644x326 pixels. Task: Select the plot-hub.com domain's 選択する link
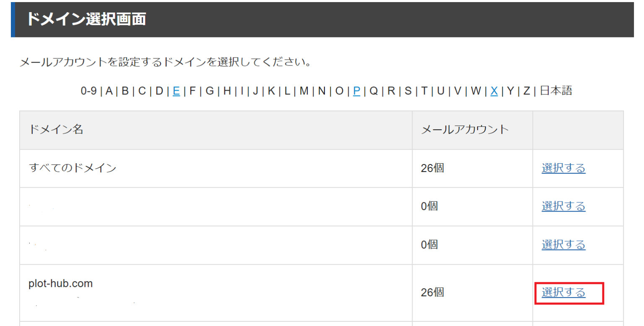[x=563, y=292]
